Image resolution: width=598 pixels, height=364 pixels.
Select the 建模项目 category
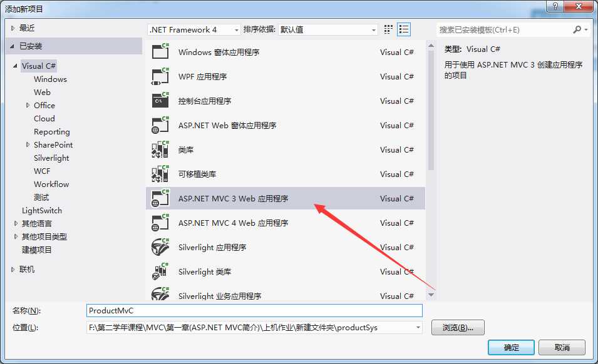(36, 250)
